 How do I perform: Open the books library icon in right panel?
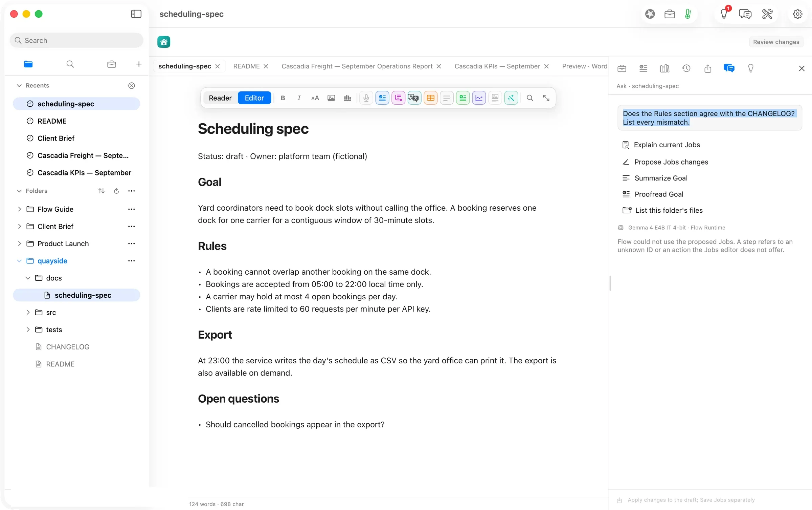click(x=664, y=68)
